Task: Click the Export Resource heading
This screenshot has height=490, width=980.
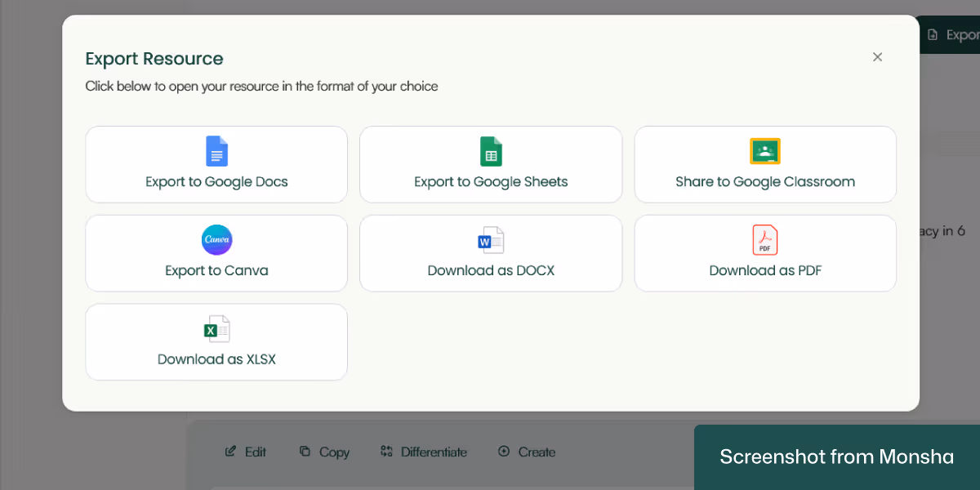Action: pyautogui.click(x=154, y=59)
